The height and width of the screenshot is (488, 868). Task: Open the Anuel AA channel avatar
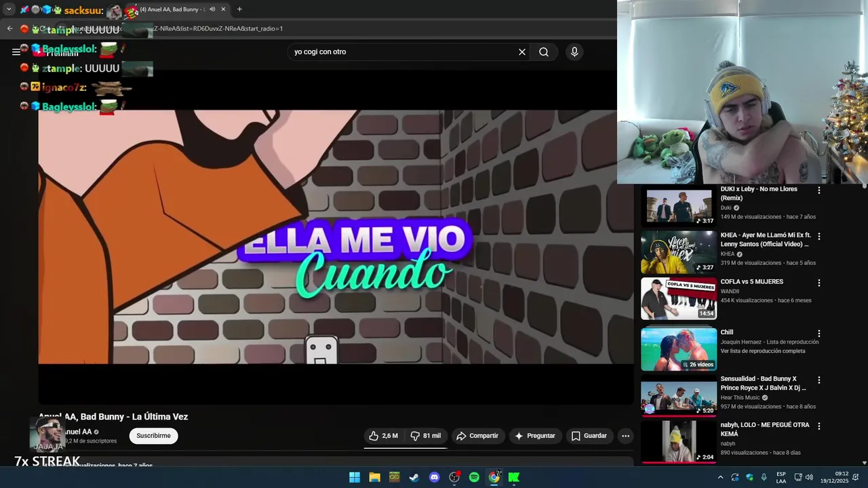pyautogui.click(x=48, y=434)
